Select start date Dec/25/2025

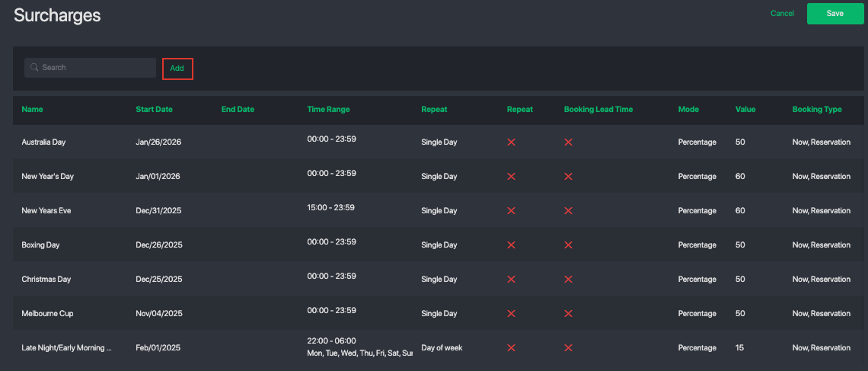pyautogui.click(x=159, y=279)
